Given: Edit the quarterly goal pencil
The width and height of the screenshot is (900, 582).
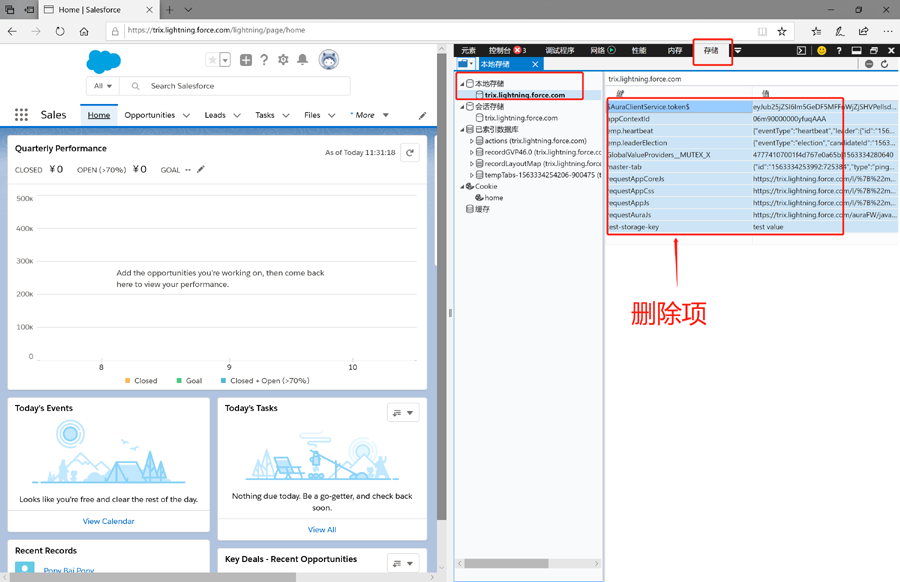Looking at the screenshot, I should [x=201, y=169].
